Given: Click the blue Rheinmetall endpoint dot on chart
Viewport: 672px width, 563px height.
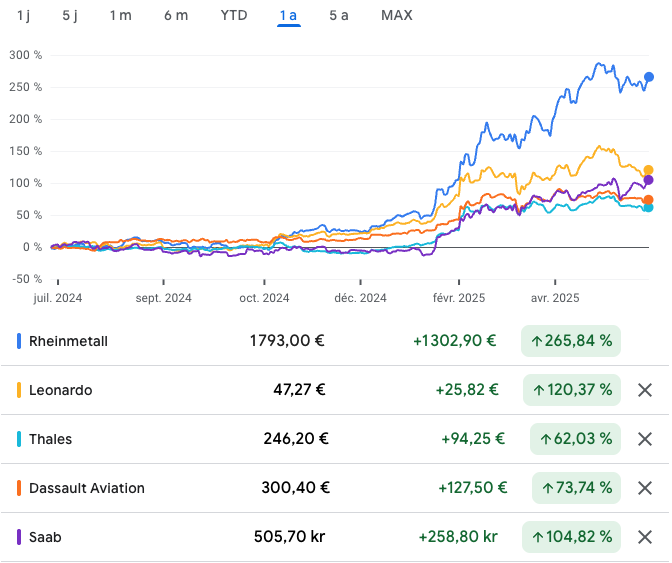Looking at the screenshot, I should (x=649, y=77).
